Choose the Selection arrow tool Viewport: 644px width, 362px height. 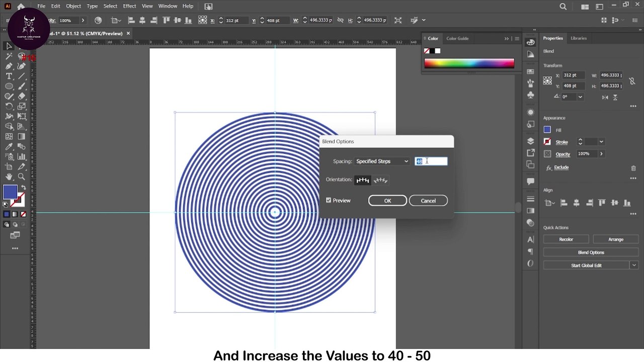coord(9,46)
